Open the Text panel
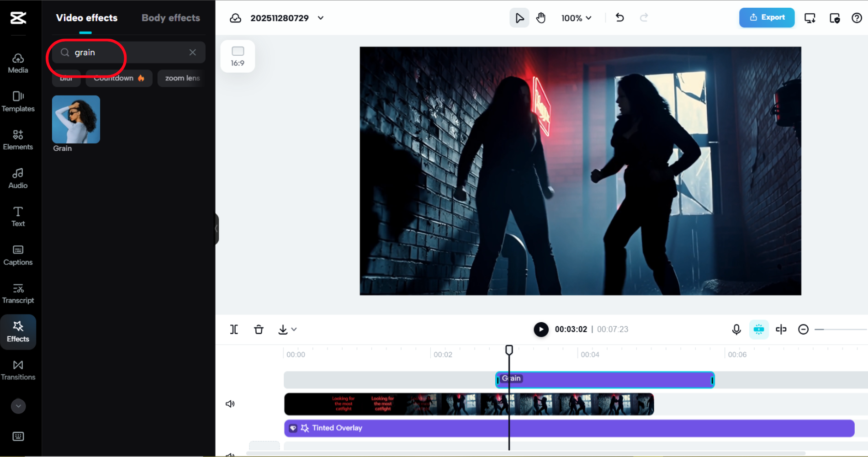Viewport: 868px width, 457px height. 18,216
